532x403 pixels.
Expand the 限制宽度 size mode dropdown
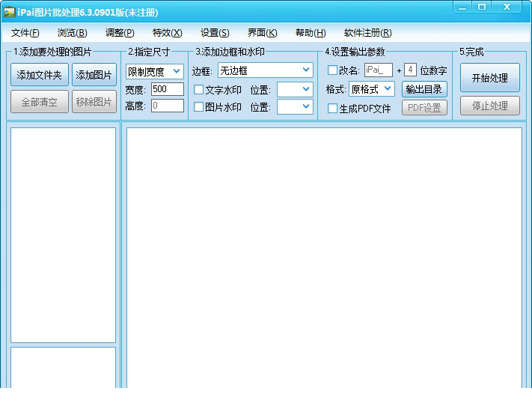[155, 71]
